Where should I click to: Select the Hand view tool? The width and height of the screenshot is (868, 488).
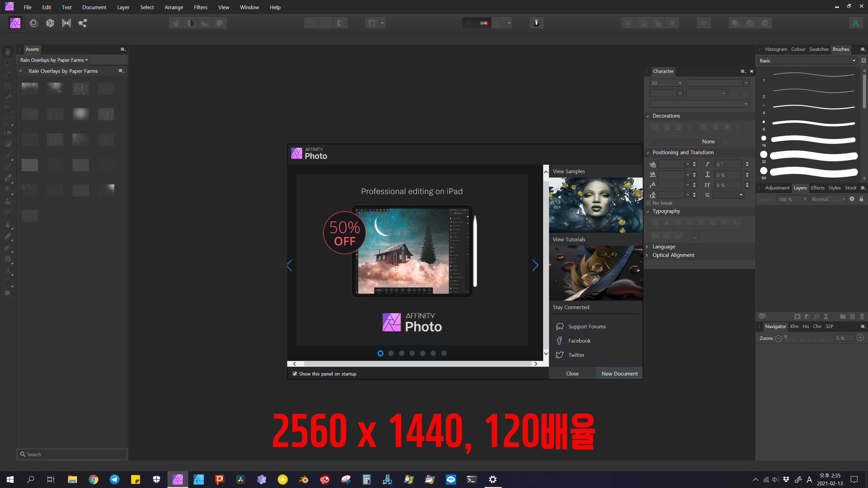[x=8, y=52]
